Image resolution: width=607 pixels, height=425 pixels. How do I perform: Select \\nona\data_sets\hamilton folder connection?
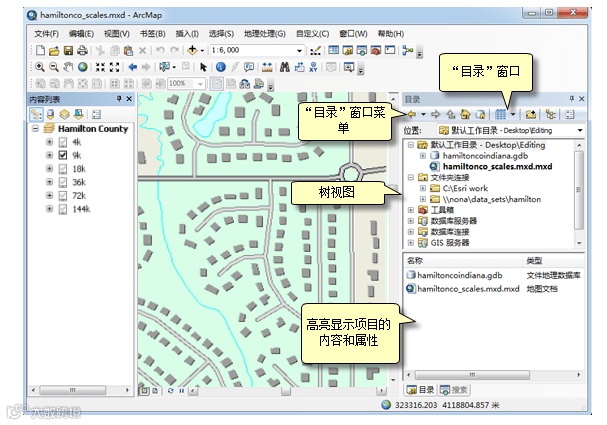point(492,199)
